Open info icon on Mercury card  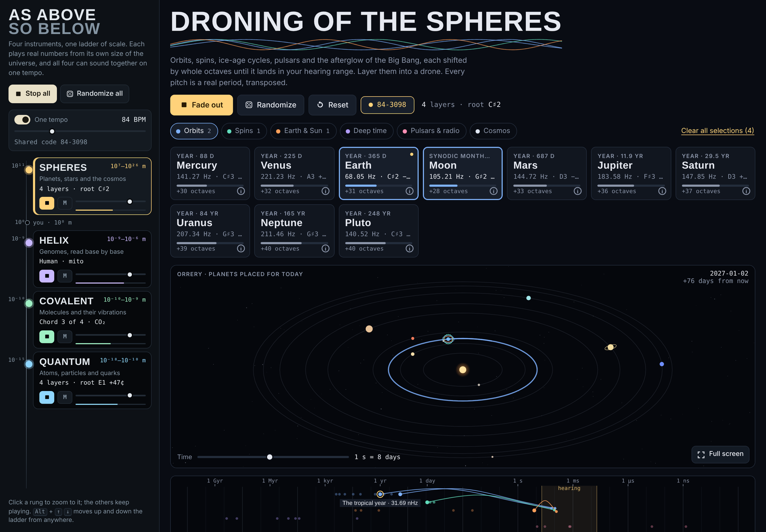click(241, 191)
